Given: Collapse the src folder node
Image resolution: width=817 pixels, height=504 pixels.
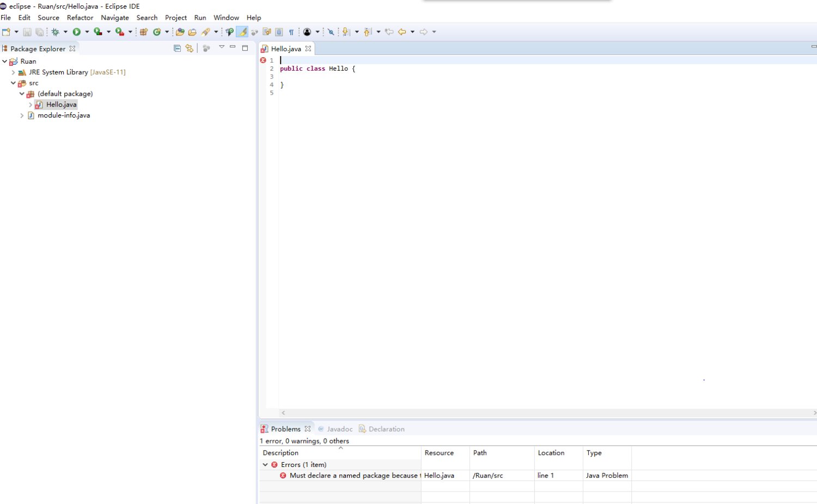Looking at the screenshot, I should pyautogui.click(x=13, y=83).
